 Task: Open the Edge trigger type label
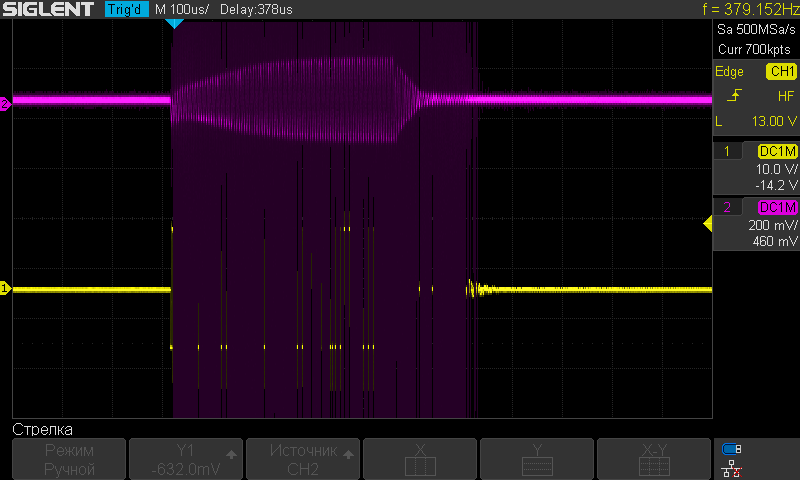click(x=729, y=71)
